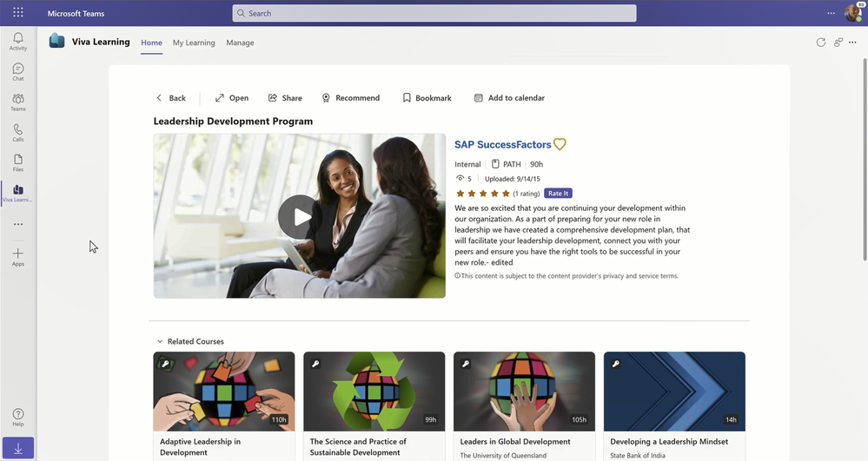Click the download desktop app button
Screen dimensions: 868x461
pyautogui.click(x=17, y=448)
